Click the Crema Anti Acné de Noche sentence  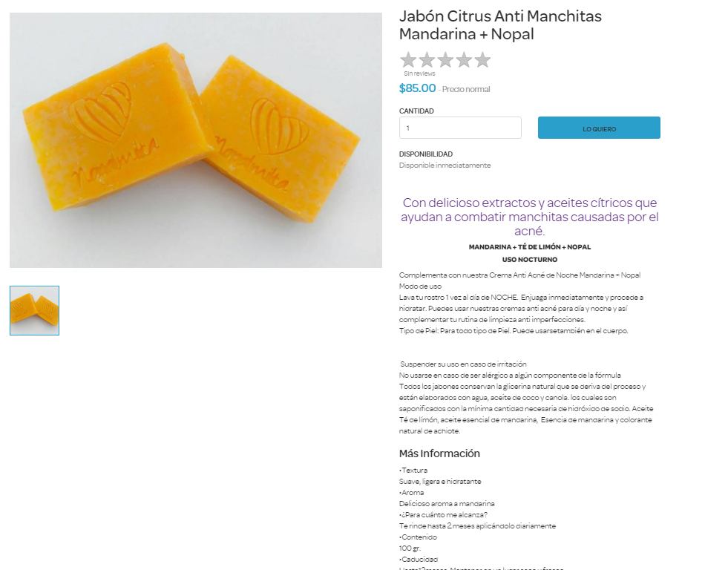pos(519,275)
